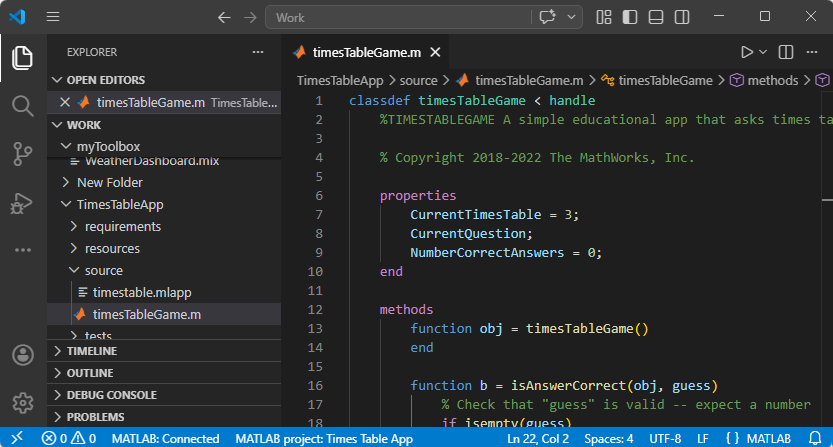Close timesTableGame.m in Open Editors list
Viewport: 833px width, 447px height.
(65, 102)
